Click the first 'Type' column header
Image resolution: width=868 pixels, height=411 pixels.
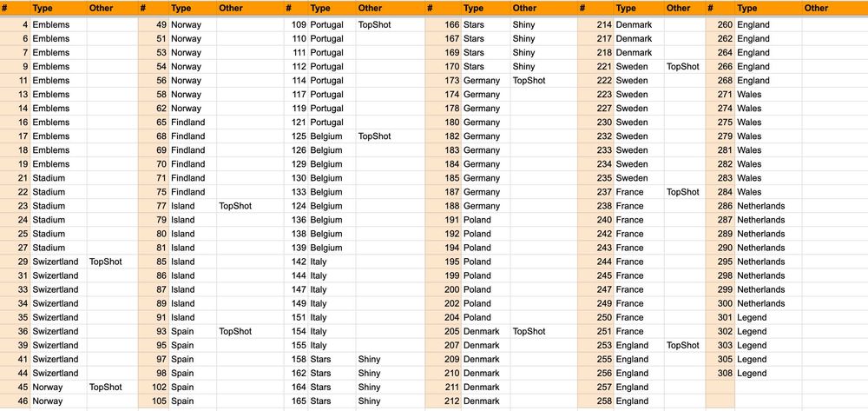pyautogui.click(x=58, y=9)
